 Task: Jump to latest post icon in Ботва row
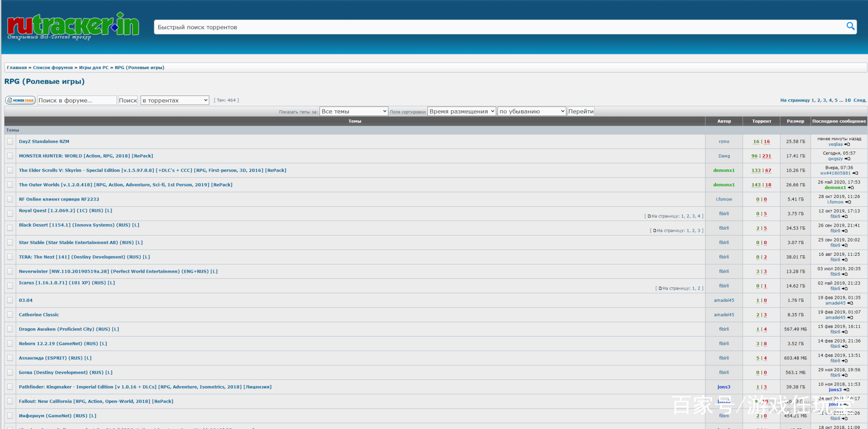coord(845,375)
